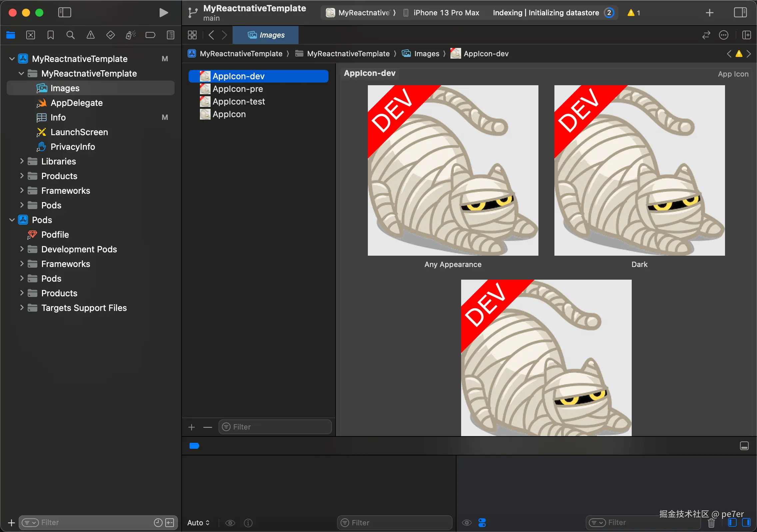
Task: Click the Library plus button in toolbar
Action: tap(709, 13)
